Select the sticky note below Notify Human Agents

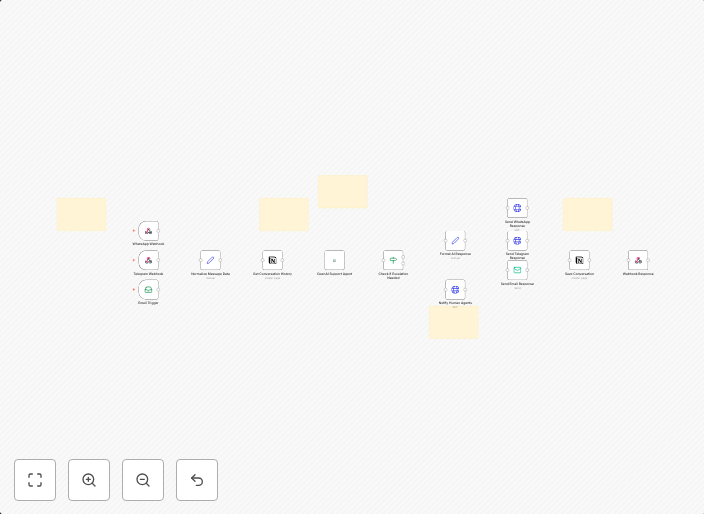(x=454, y=323)
